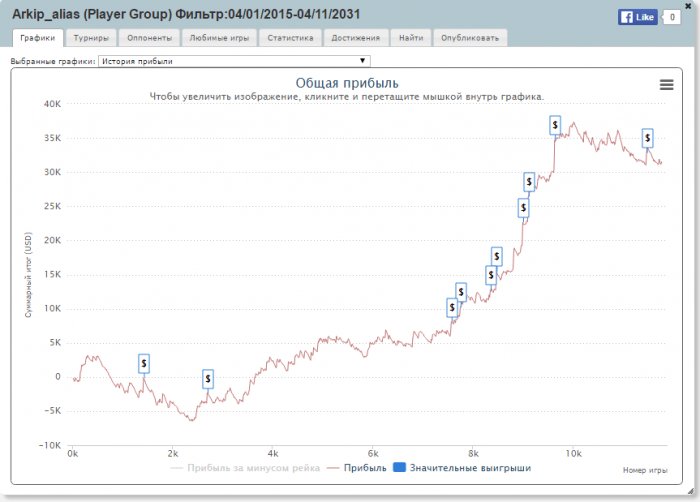Click the Facebook like counter bubble
This screenshot has width=700, height=502.
coord(672,17)
